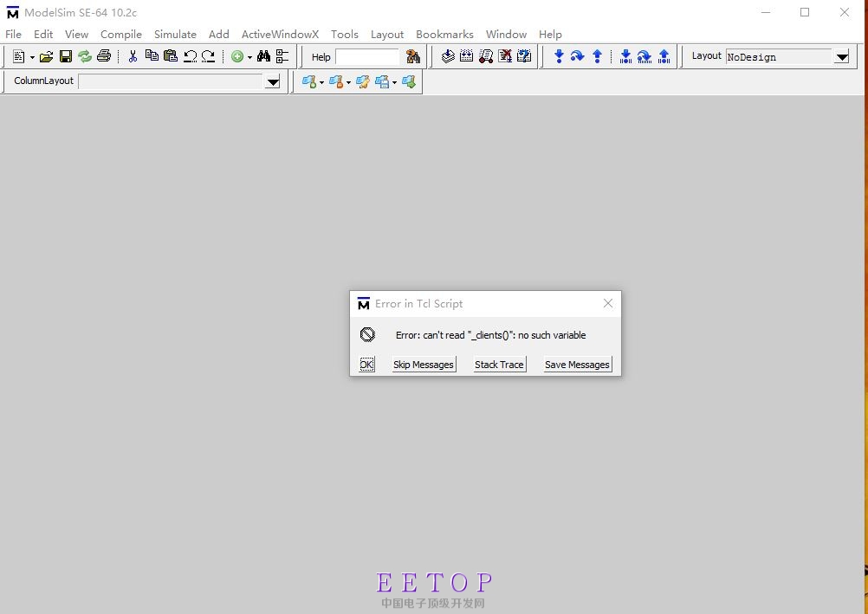Image resolution: width=868 pixels, height=614 pixels.
Task: Click the Break icon with red X
Action: 505,56
